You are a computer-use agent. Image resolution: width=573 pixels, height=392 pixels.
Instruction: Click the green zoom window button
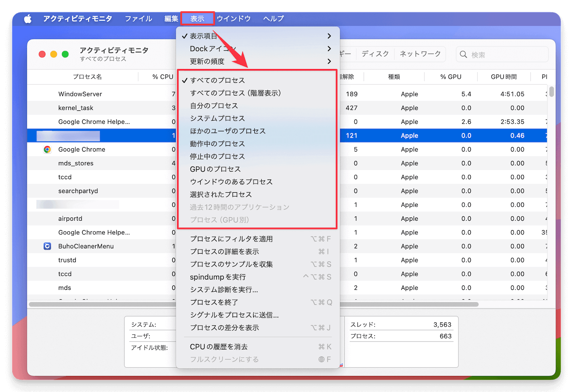(65, 54)
